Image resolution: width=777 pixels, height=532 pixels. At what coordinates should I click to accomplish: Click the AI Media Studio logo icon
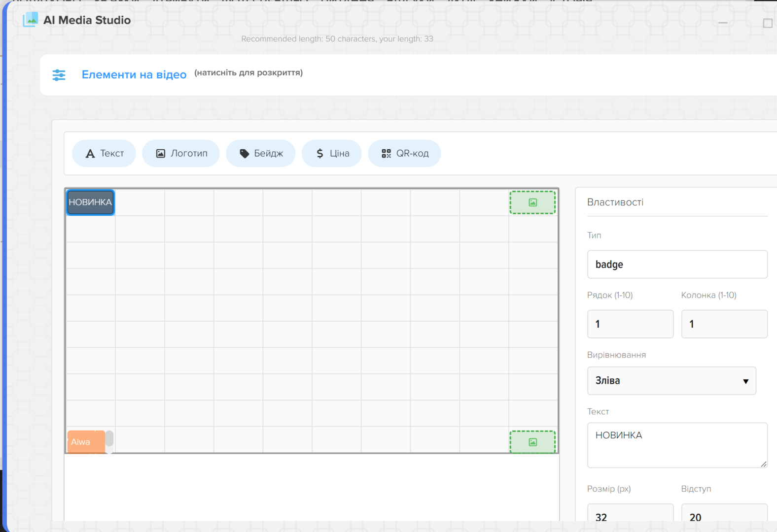click(x=30, y=20)
